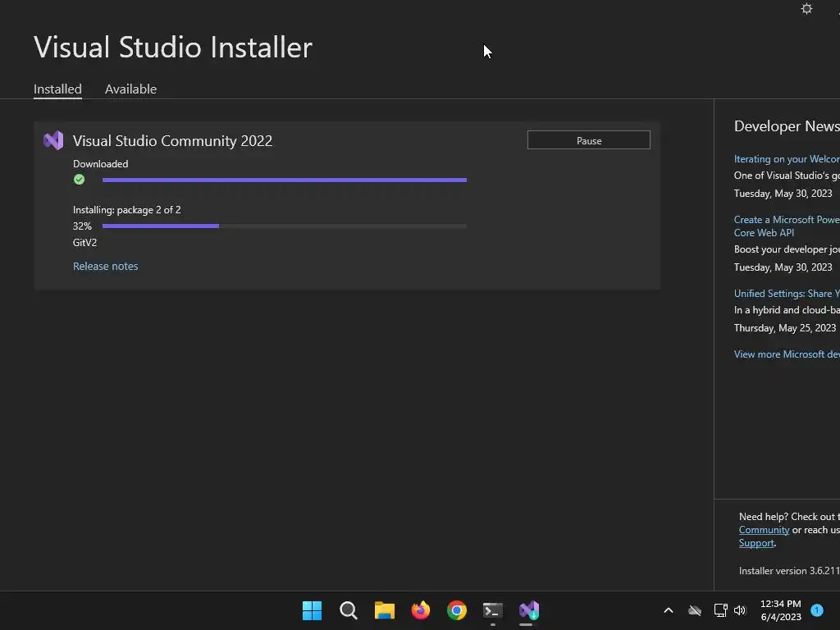Open the network tray icon
This screenshot has height=630, width=840.
coord(720,610)
